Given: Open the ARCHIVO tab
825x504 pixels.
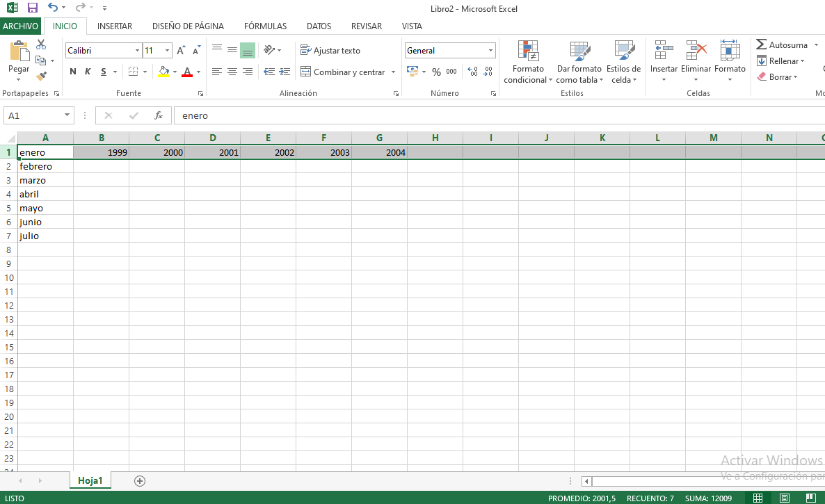Looking at the screenshot, I should (x=20, y=26).
